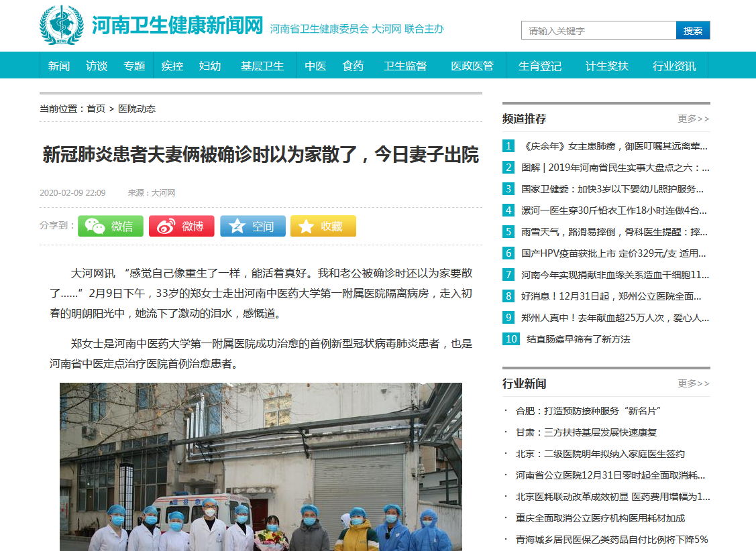This screenshot has width=756, height=551.
Task: Add to favorites with the 收藏 star button
Action: (x=323, y=227)
